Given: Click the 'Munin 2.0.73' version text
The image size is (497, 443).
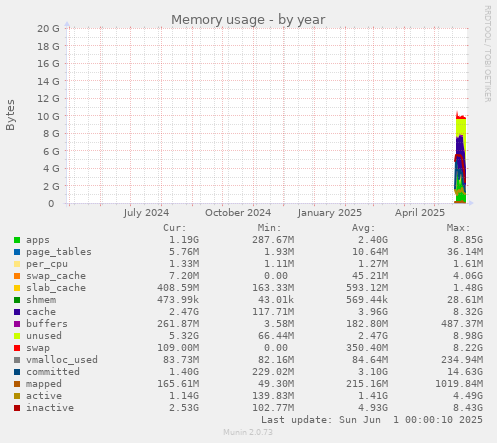Looking at the screenshot, I should pos(248,432).
